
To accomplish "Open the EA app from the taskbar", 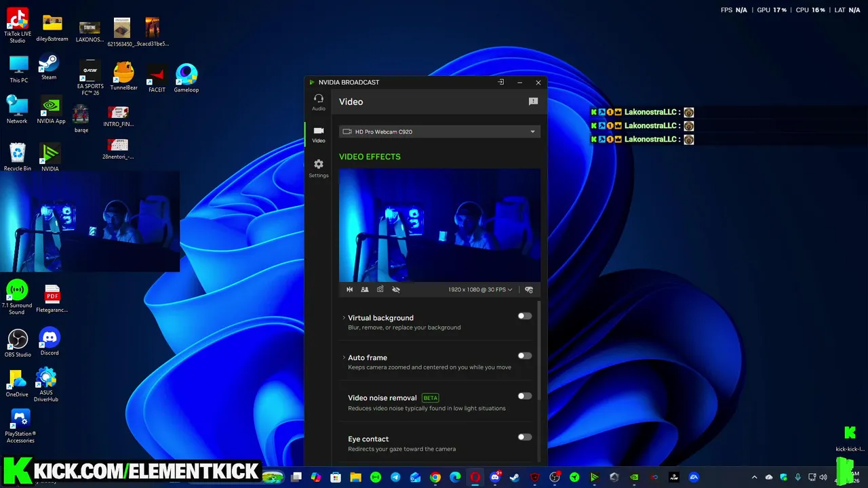I will 694,477.
